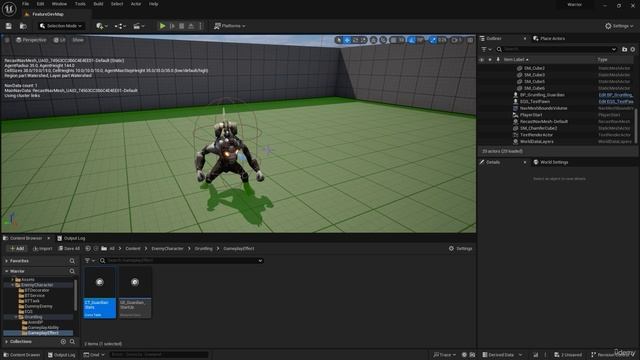This screenshot has width=640, height=360.
Task: Open the Platforms dropdown
Action: (230, 26)
